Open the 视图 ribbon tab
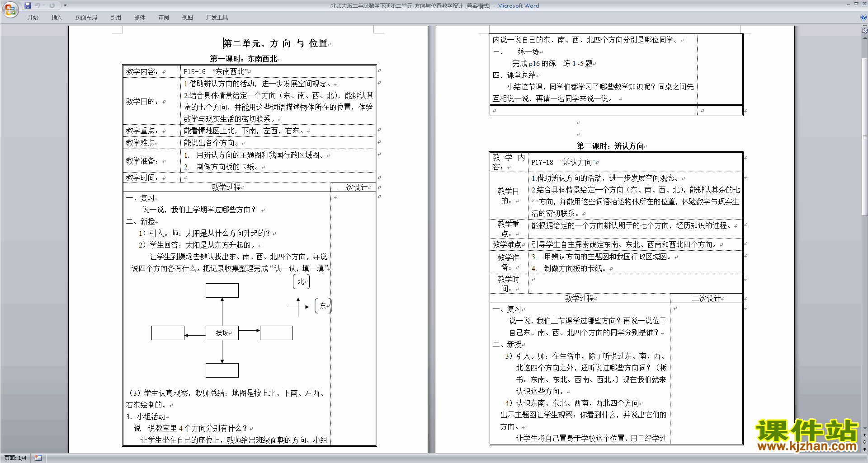The height and width of the screenshot is (463, 868). pos(187,17)
